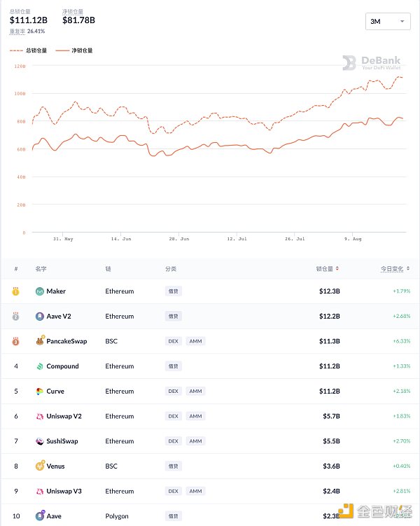Click the AMM tag in PancakeSwap row
This screenshot has height=526, width=420.
click(x=195, y=341)
